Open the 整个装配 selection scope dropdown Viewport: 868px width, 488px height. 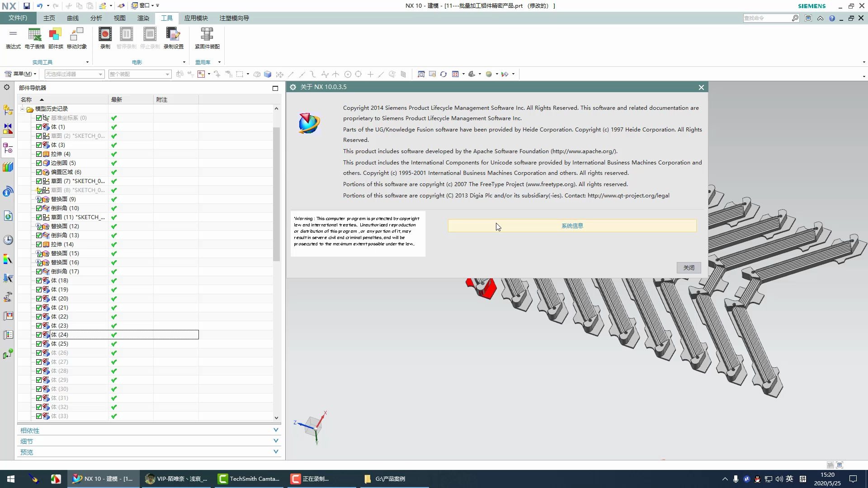click(x=167, y=74)
